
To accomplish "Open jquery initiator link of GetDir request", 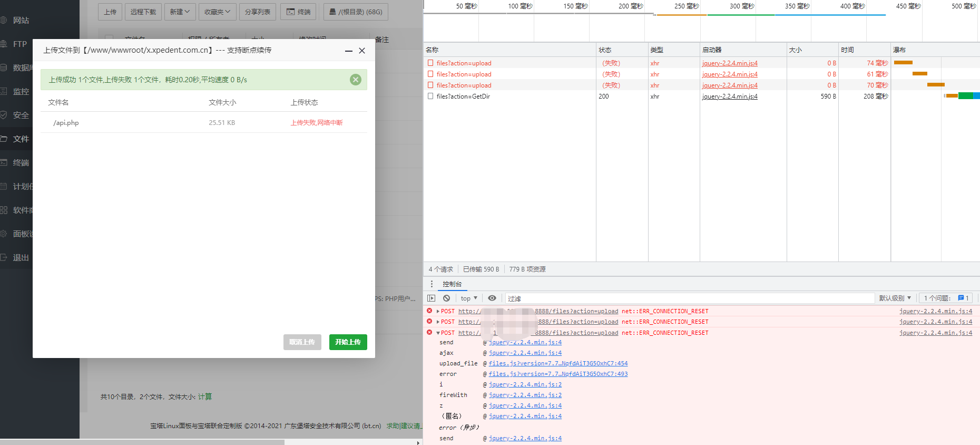I will point(730,96).
